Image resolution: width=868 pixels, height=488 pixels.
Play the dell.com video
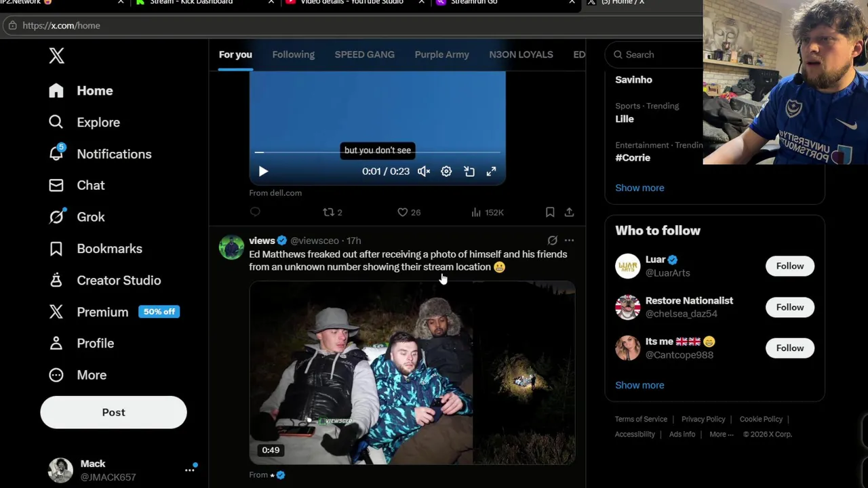(263, 171)
